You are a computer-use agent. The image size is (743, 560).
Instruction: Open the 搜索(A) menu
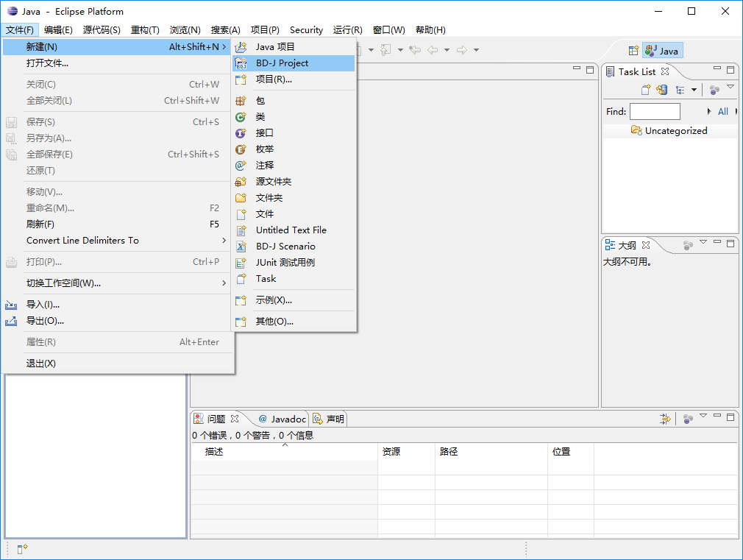click(226, 30)
